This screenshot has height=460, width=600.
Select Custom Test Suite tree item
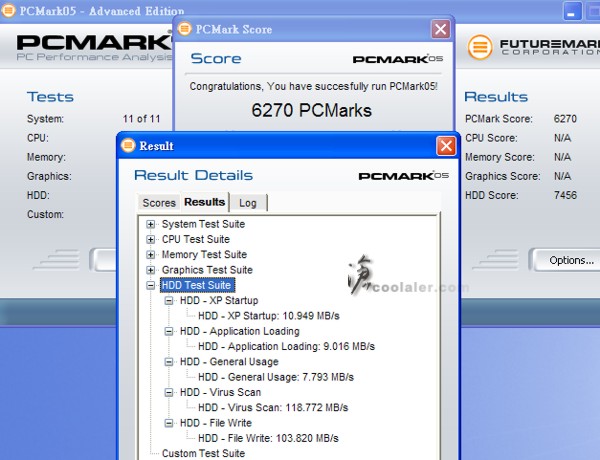click(x=203, y=453)
